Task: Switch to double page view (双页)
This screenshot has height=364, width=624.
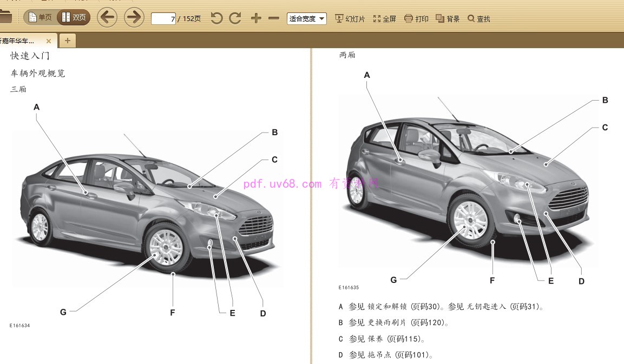Action: (x=74, y=17)
